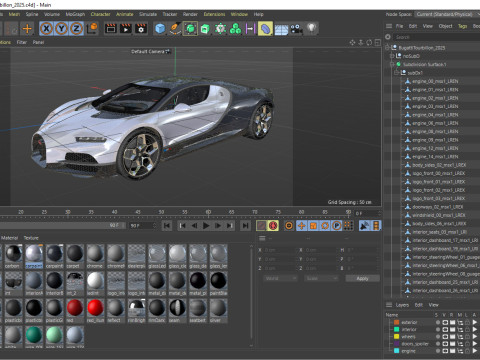
Task: Open the World coordinate dropdown
Action: point(280,278)
